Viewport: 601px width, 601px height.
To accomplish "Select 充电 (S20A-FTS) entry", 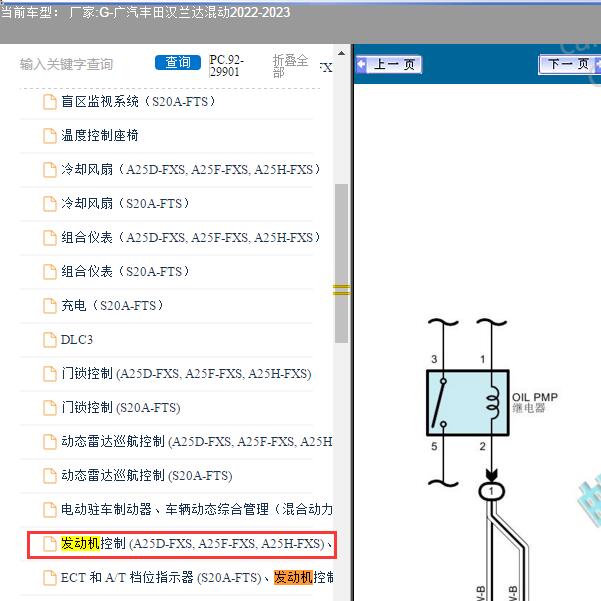I will pos(112,305).
